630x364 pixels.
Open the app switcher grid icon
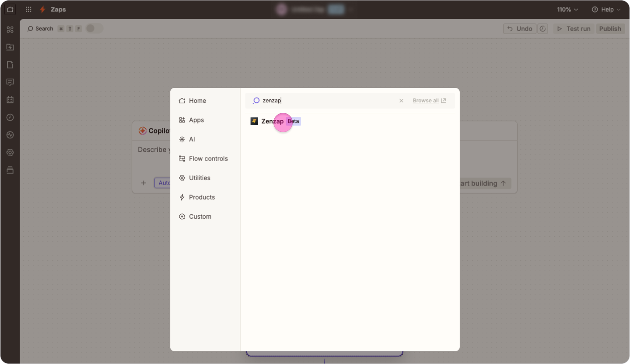click(x=28, y=9)
